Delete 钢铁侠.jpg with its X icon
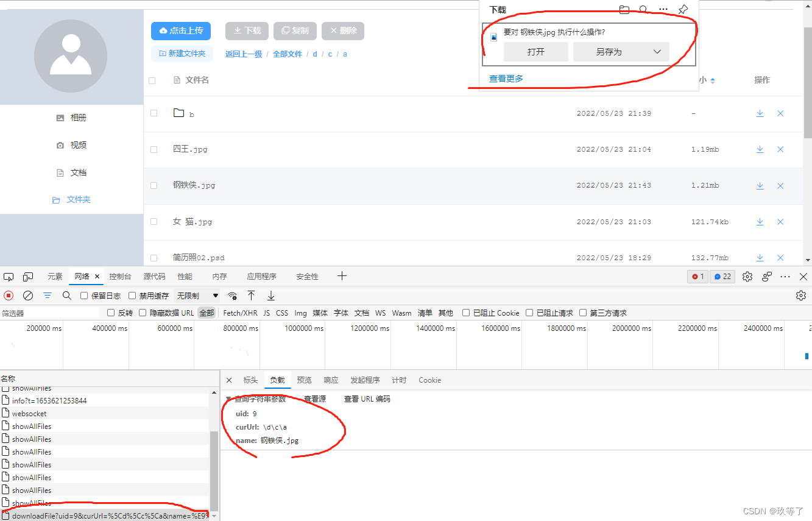The height and width of the screenshot is (521, 812). tap(780, 186)
